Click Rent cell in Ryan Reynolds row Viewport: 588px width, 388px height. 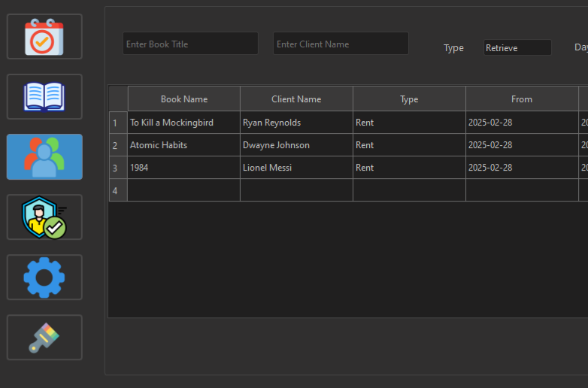[x=409, y=123]
